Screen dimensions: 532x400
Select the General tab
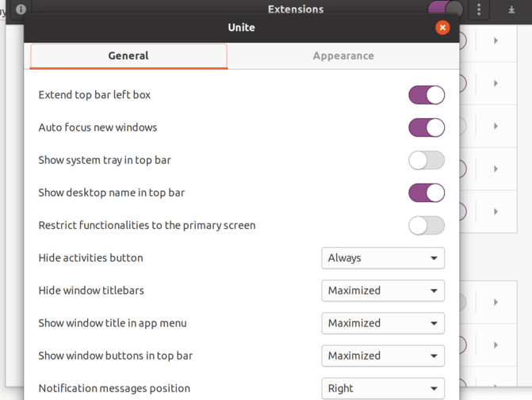click(128, 56)
